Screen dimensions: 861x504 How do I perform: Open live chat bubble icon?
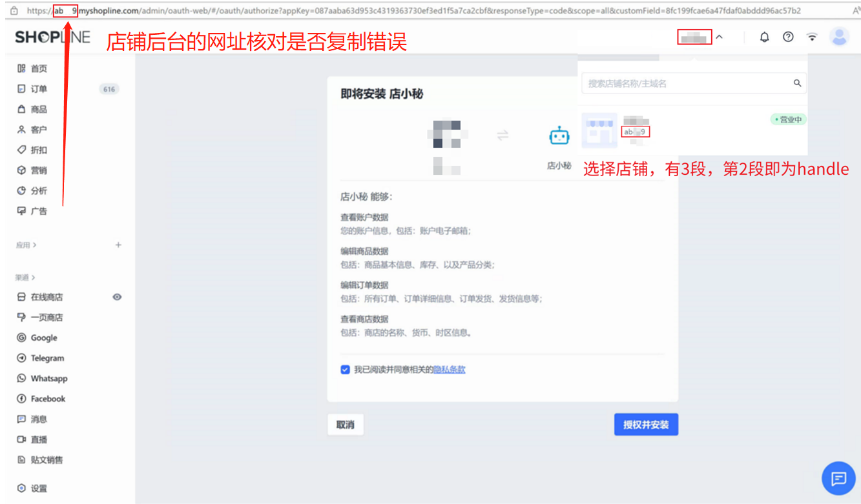[838, 478]
